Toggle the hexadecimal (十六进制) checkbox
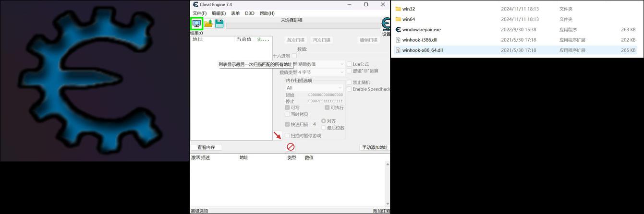The image size is (644, 214). 294,56
